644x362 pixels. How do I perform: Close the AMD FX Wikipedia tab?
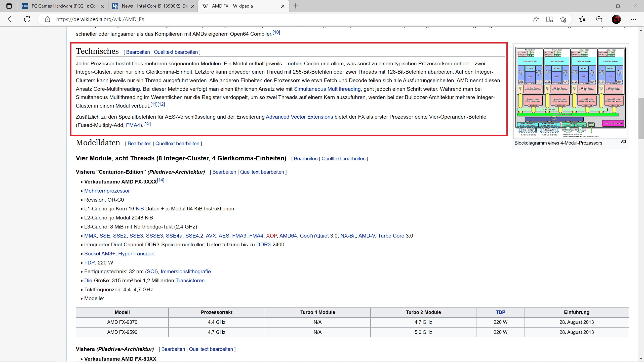[x=283, y=6]
